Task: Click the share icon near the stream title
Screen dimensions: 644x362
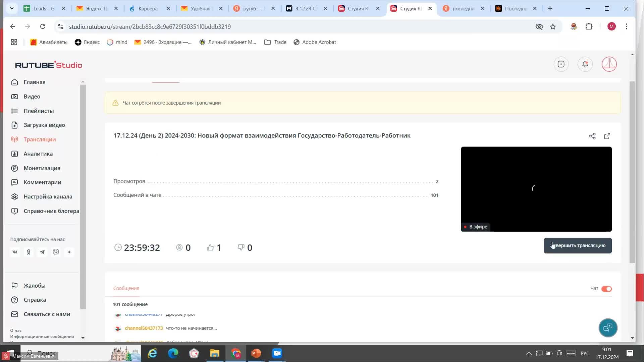Action: point(592,136)
